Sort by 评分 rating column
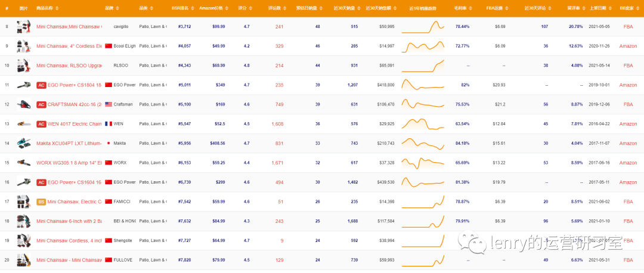Viewport: 644px width, 273px height. (244, 8)
